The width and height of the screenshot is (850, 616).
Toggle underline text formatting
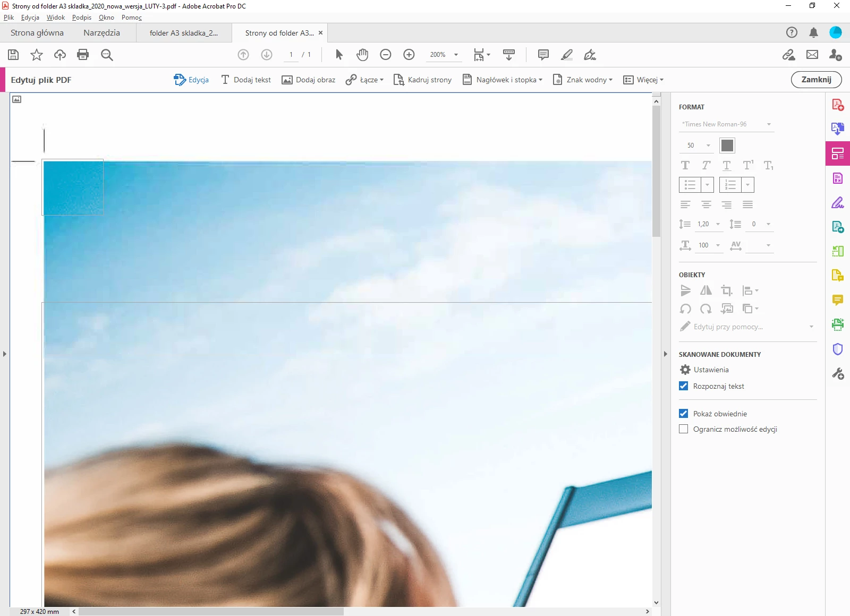point(727,165)
